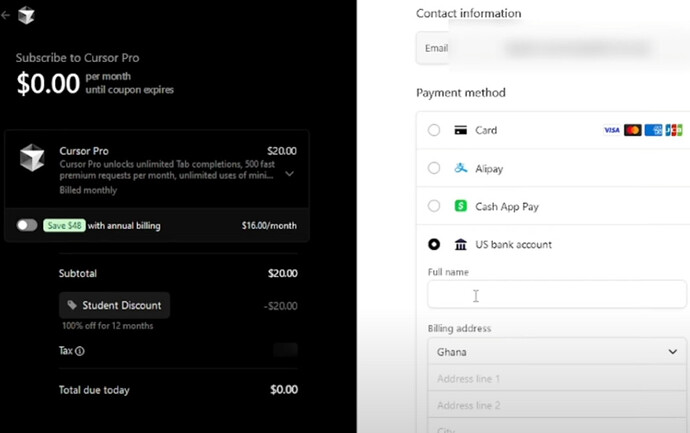Click the Cash App Pay green icon
Screen dimensions: 690x433
point(461,206)
